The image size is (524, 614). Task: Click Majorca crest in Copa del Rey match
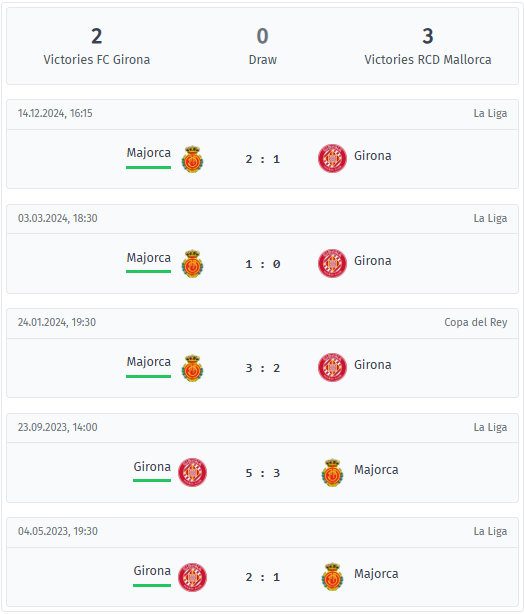click(192, 368)
